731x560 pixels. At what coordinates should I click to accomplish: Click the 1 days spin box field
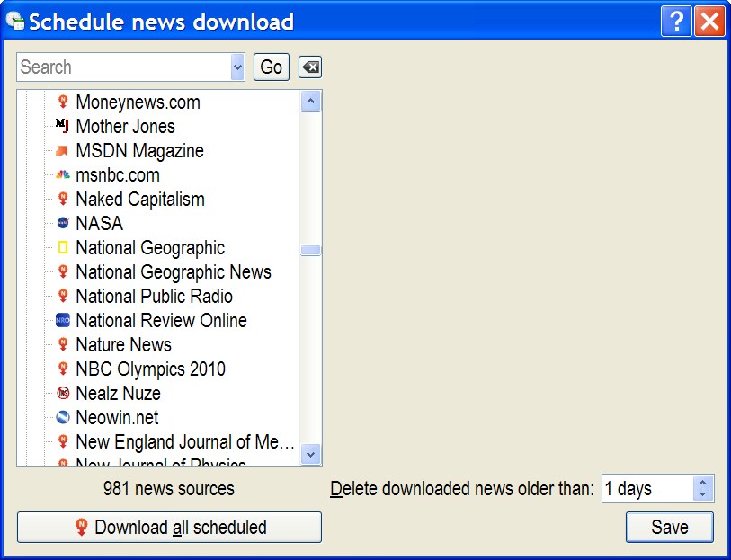click(x=647, y=488)
